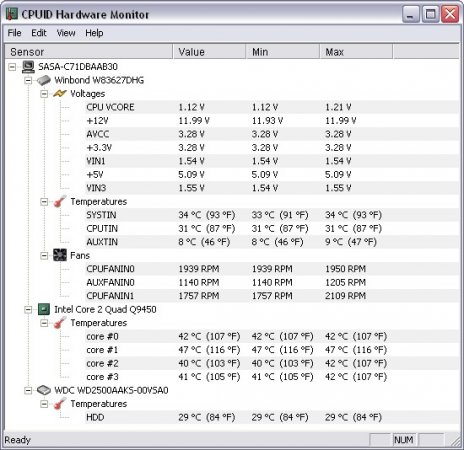
Task: Click the 1205 RPM max value
Action: click(345, 283)
